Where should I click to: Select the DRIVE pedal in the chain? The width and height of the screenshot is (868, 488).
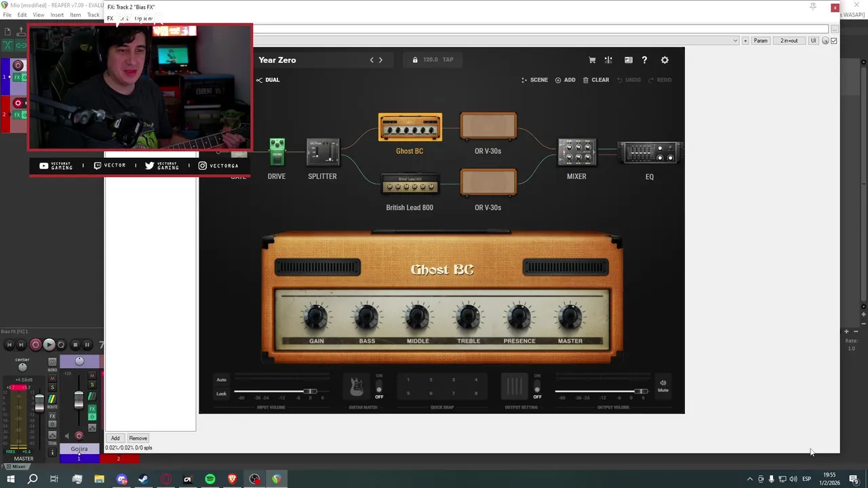pos(277,152)
